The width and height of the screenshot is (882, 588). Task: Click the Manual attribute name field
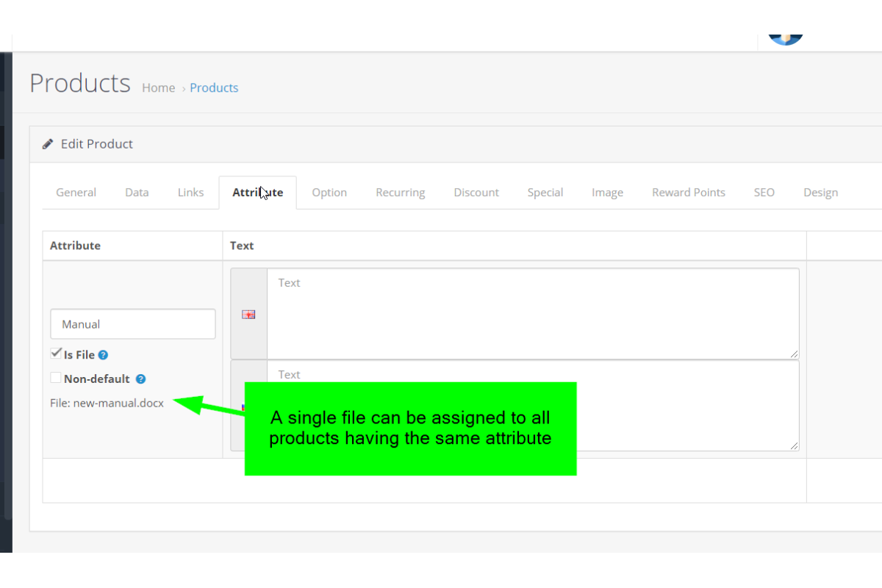coord(132,324)
